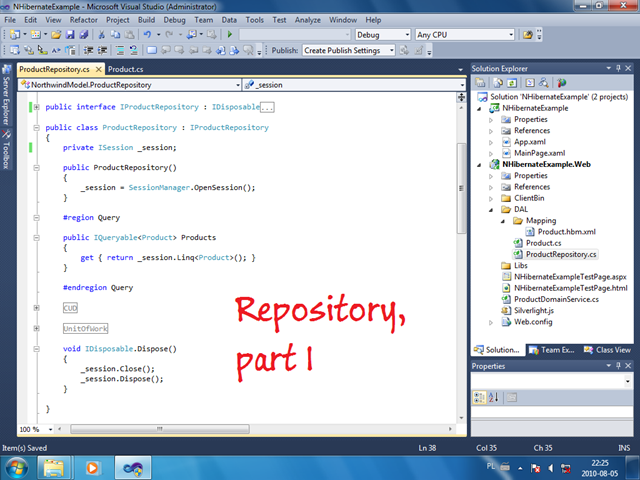The height and width of the screenshot is (480, 640).
Task: Click the Add New Item toolbar icon
Action: (36, 35)
